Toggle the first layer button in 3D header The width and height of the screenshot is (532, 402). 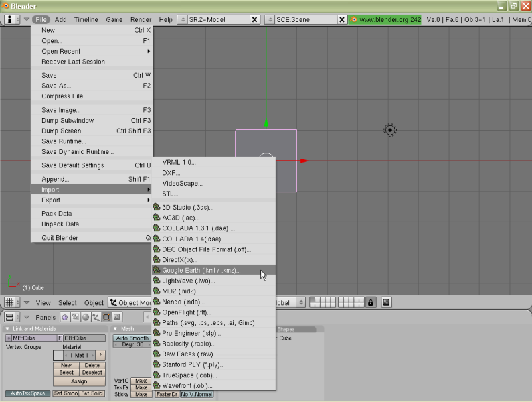click(312, 299)
